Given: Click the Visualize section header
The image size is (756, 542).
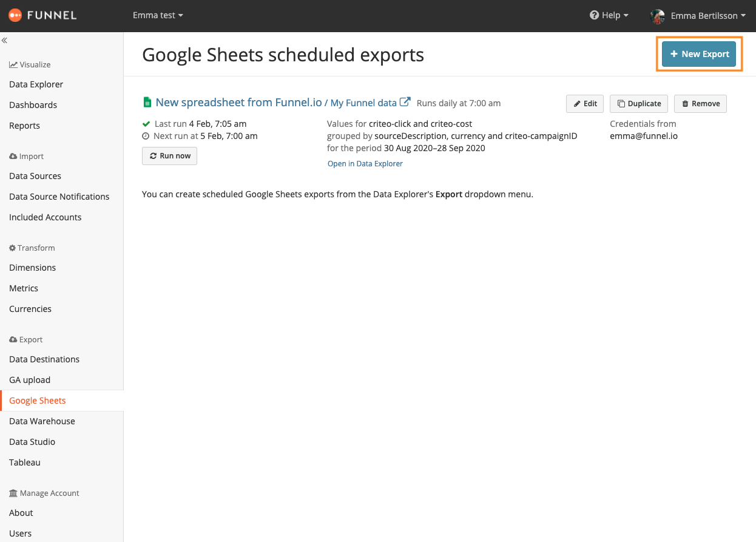Looking at the screenshot, I should 30,64.
